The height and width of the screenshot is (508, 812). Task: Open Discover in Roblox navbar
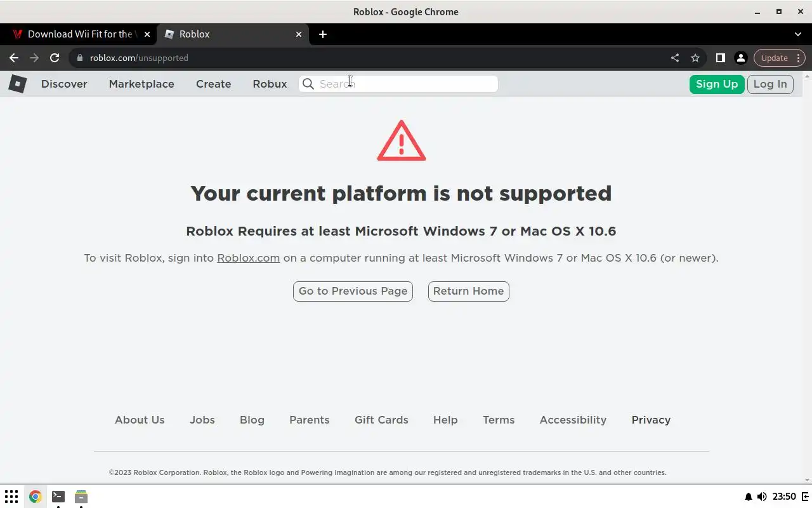point(64,84)
